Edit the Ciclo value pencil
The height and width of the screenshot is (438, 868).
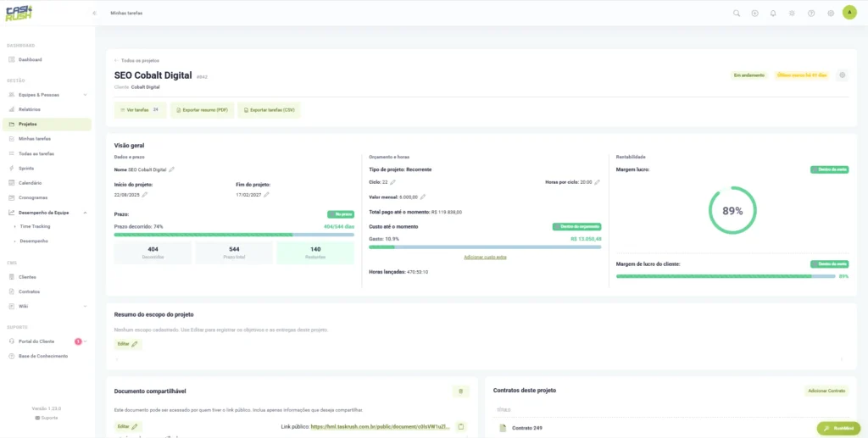click(x=392, y=182)
